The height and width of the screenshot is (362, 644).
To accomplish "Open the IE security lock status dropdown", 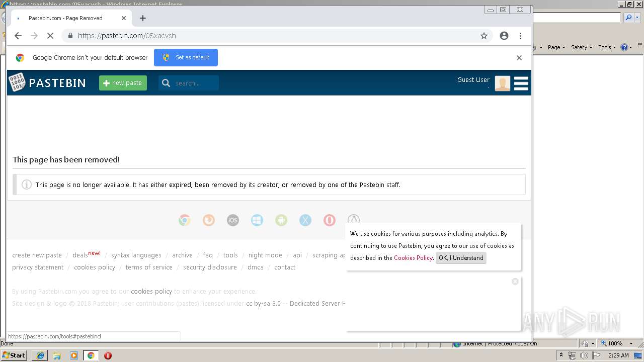I will 587,343.
